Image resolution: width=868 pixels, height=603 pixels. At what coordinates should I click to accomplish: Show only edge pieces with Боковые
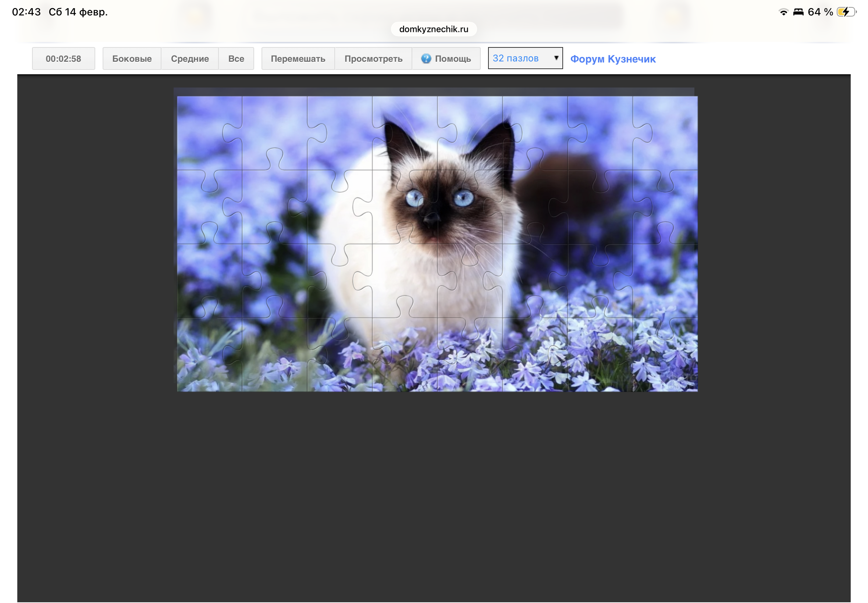tap(132, 59)
